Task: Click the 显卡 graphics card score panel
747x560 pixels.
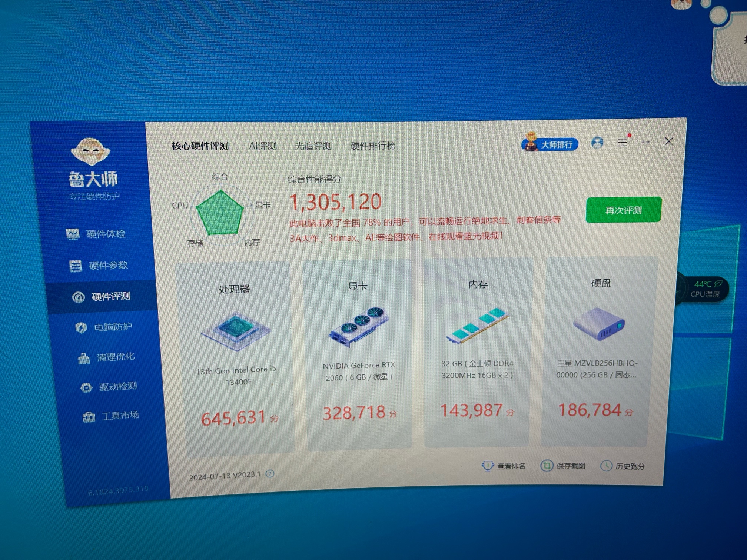Action: [x=359, y=355]
